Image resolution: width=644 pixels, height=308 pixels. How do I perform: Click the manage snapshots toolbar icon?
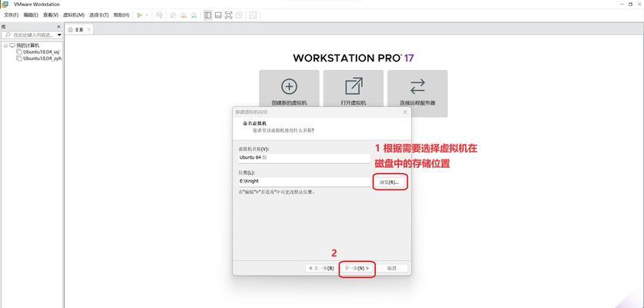coord(193,15)
